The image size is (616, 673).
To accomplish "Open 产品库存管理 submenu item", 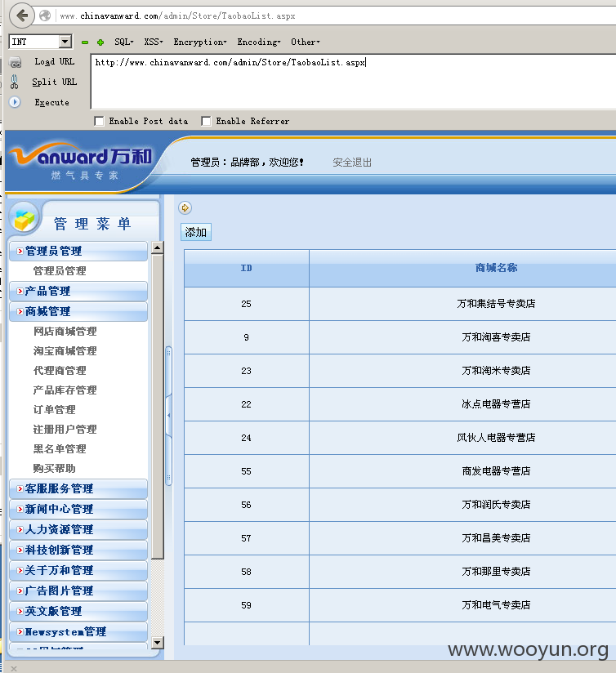I will 65,390.
